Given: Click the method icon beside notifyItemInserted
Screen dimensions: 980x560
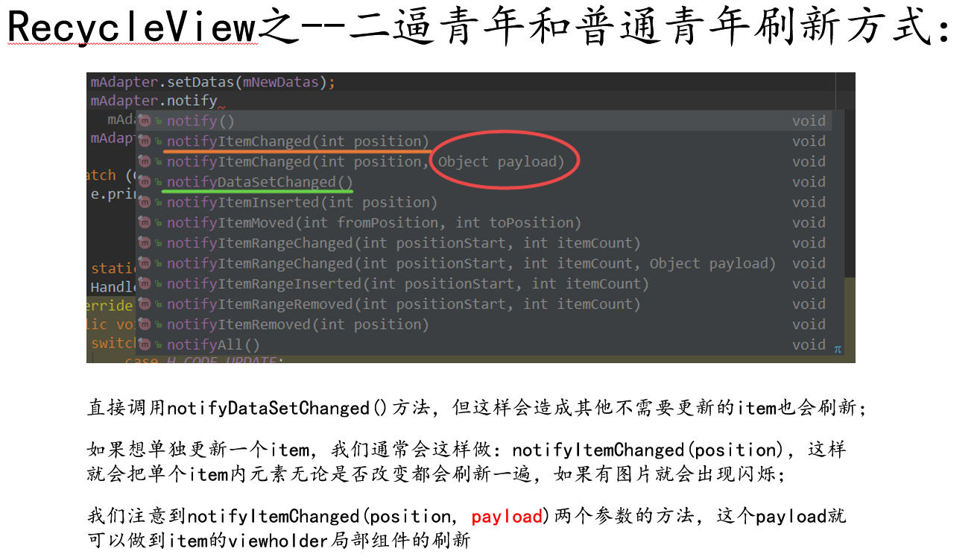Looking at the screenshot, I should [x=145, y=202].
